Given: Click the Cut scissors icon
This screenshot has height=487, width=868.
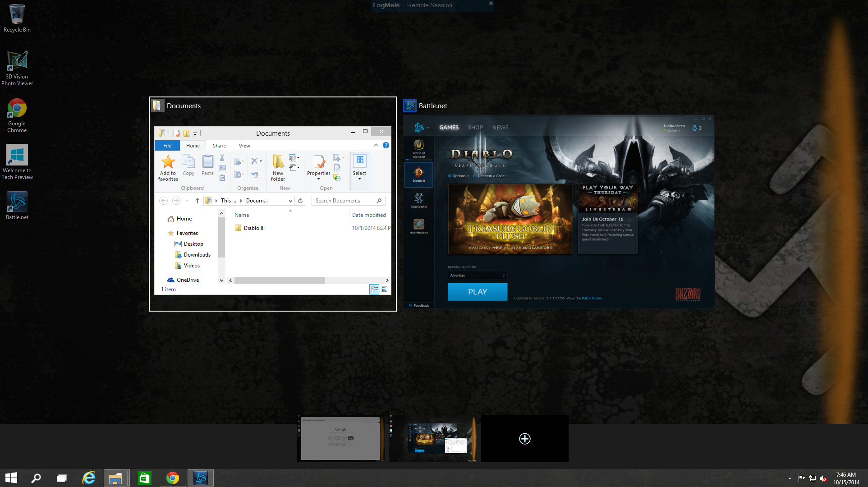Looking at the screenshot, I should (x=222, y=158).
